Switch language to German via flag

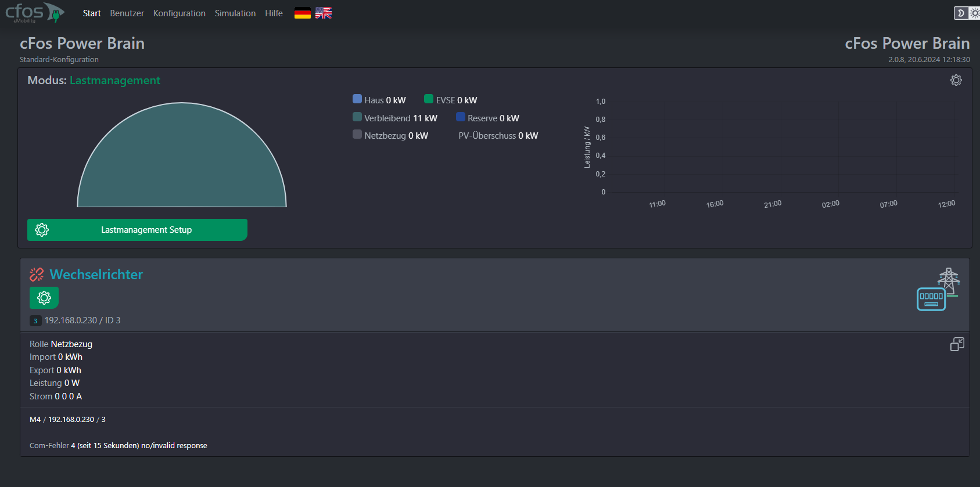pos(303,13)
